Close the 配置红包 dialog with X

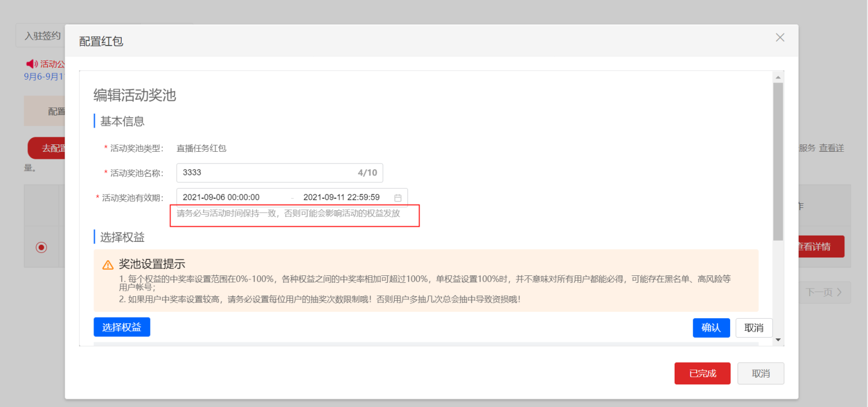pos(780,38)
